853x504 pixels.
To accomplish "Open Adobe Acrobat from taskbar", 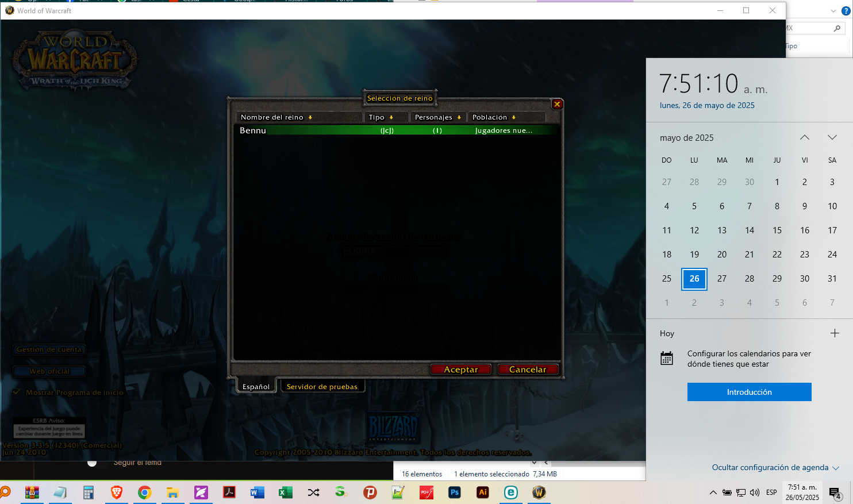I will tap(229, 493).
